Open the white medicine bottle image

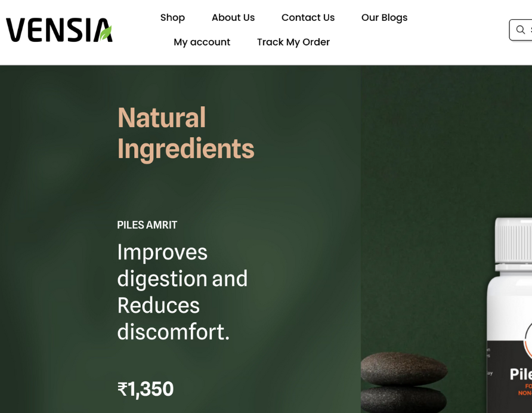click(x=509, y=315)
